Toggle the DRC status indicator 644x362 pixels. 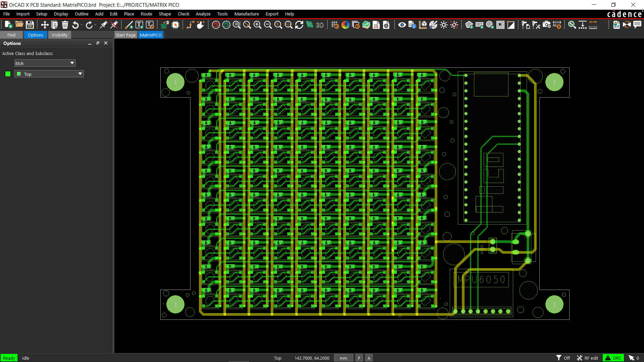613,358
